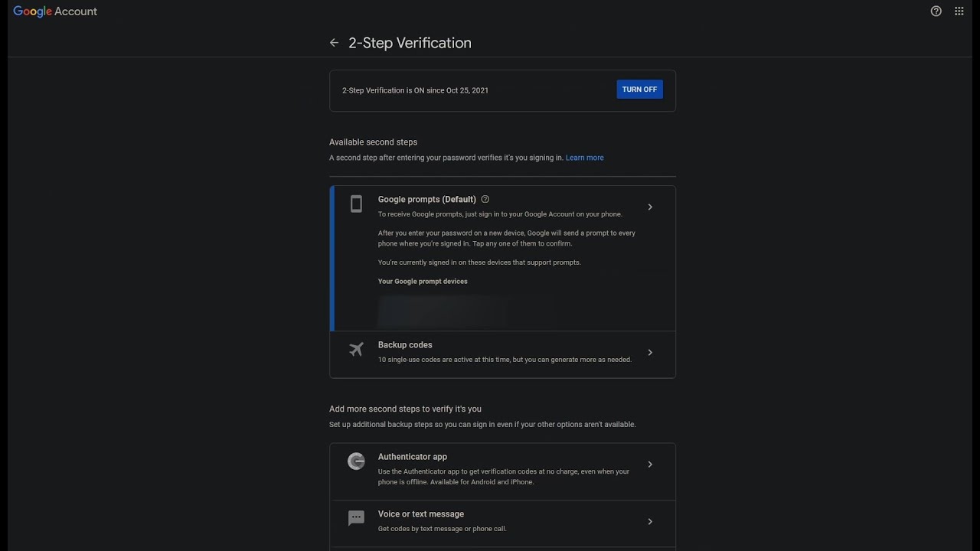
Task: Click 'Your Google prompt devices' label
Action: click(x=423, y=282)
